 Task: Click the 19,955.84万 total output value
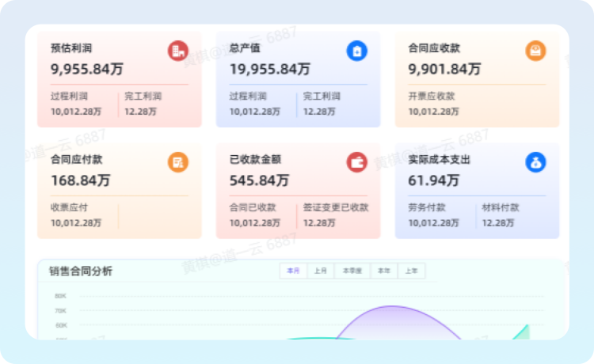tap(269, 69)
